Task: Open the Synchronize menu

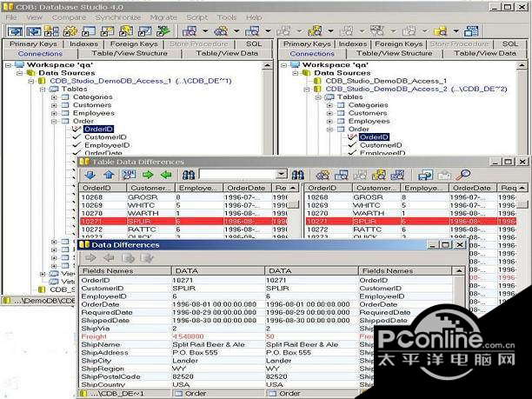Action: [117, 17]
